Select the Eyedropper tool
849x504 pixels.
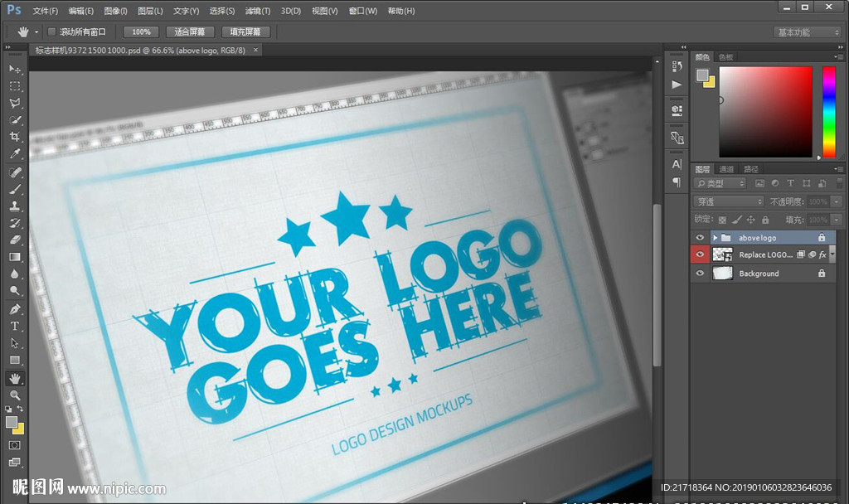pyautogui.click(x=15, y=154)
